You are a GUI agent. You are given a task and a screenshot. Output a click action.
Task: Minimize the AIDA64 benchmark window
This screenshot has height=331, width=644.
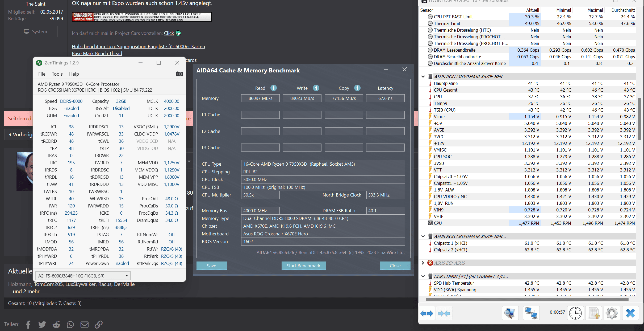[x=386, y=70]
